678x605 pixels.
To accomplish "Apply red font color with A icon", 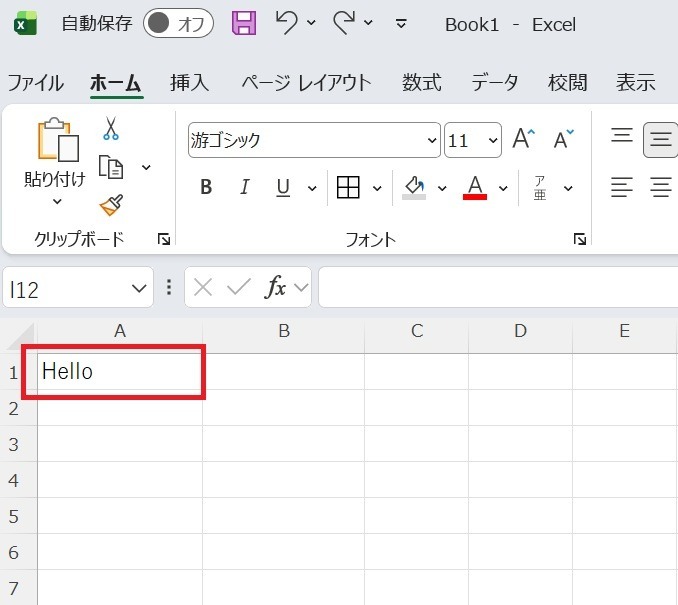I will pyautogui.click(x=475, y=187).
